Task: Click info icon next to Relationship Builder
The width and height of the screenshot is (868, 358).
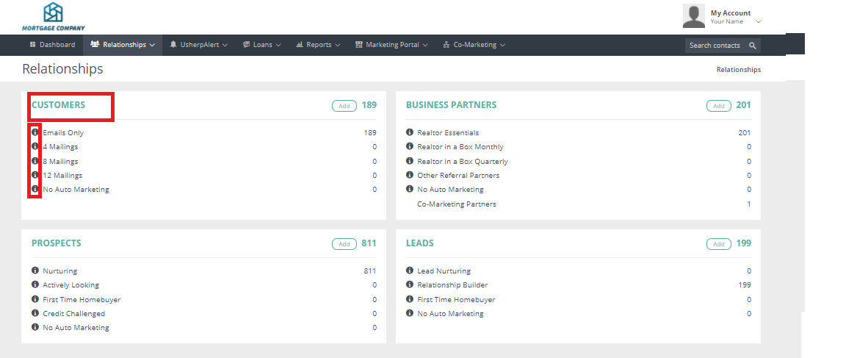Action: tap(410, 284)
